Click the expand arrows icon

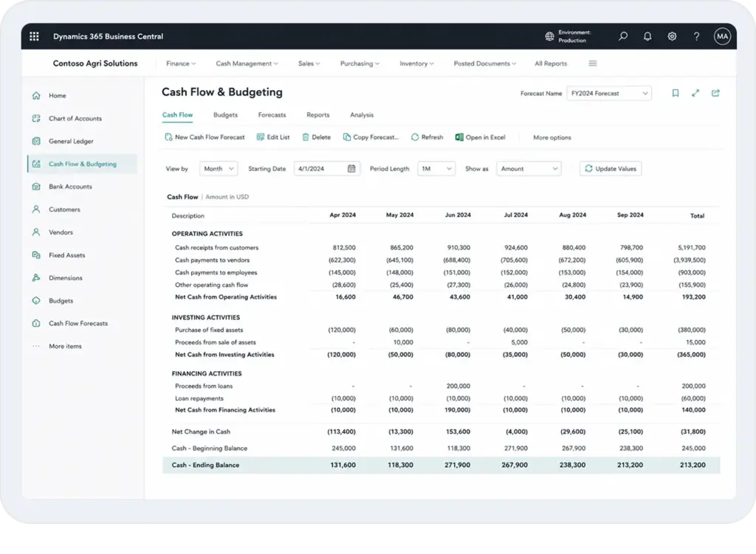pyautogui.click(x=695, y=93)
